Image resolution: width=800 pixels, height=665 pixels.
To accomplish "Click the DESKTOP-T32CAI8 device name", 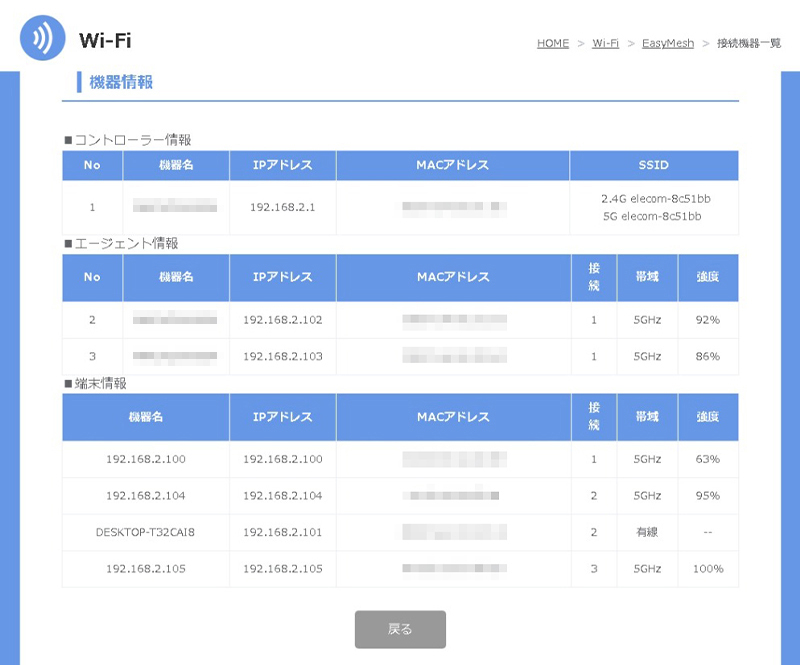I will (x=145, y=532).
